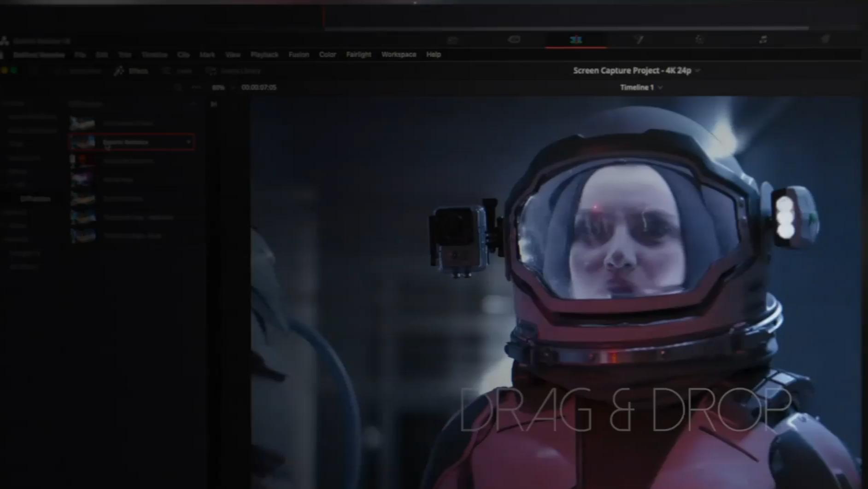The width and height of the screenshot is (868, 489).
Task: Open the Playback menu
Action: (264, 54)
